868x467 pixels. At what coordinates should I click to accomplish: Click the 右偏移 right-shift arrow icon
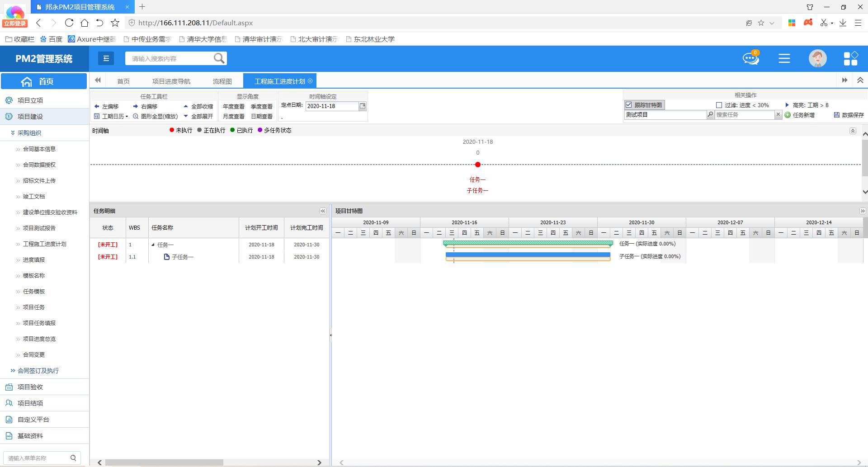136,106
